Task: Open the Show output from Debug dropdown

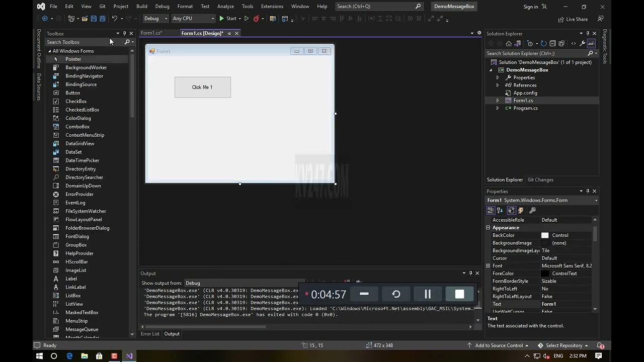Action: [245, 283]
